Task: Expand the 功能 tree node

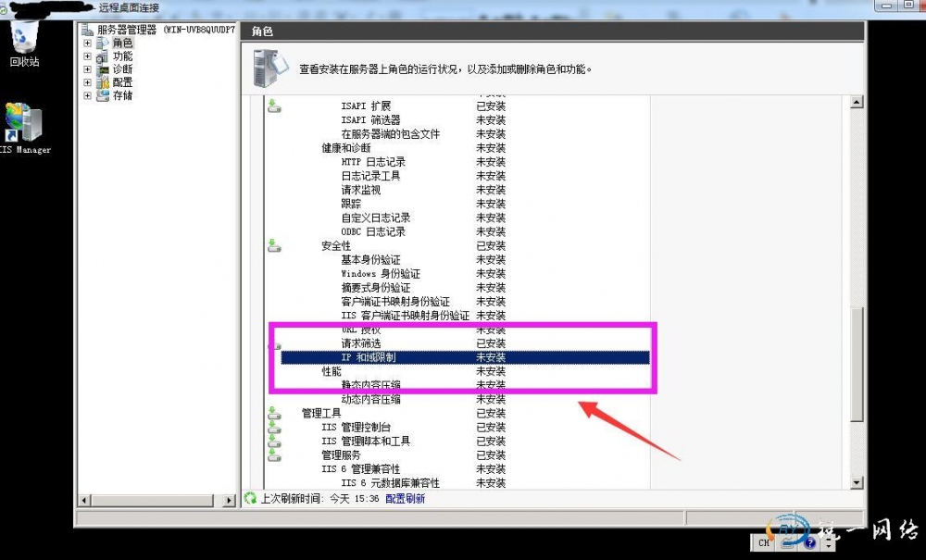Action: coord(88,56)
